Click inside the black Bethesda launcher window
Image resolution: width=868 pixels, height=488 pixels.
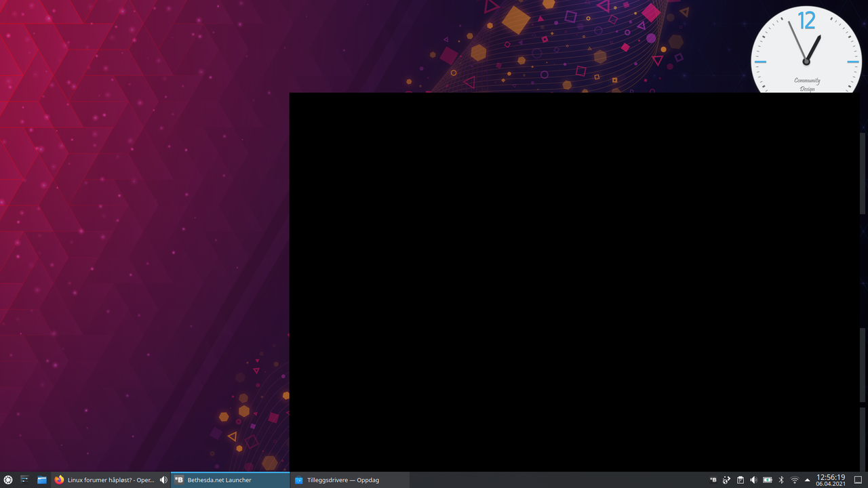pos(574,281)
